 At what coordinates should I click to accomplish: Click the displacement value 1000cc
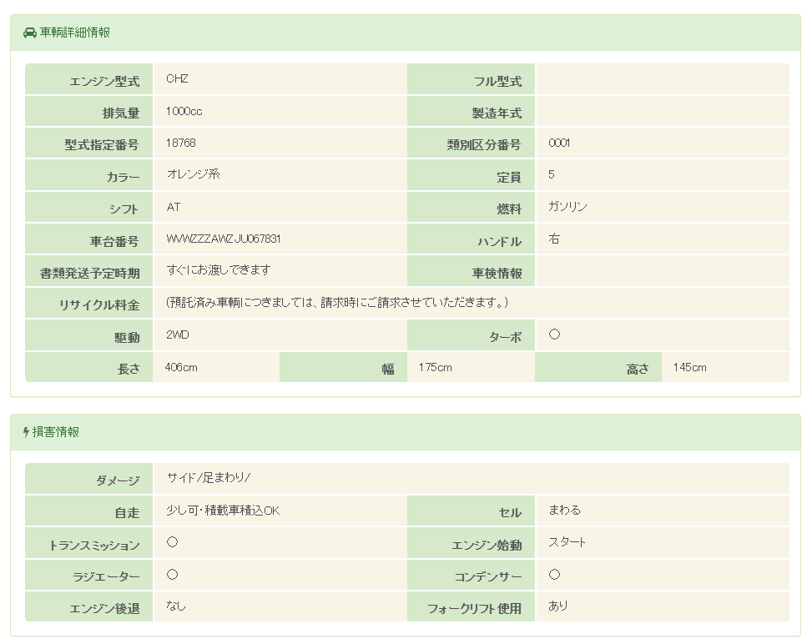(x=184, y=111)
